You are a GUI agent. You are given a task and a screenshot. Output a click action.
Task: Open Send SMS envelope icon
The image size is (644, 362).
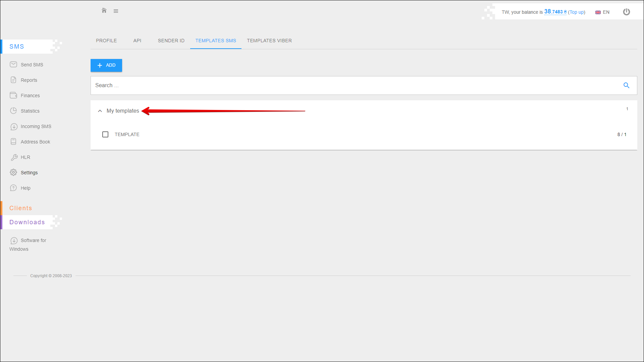[x=13, y=64]
